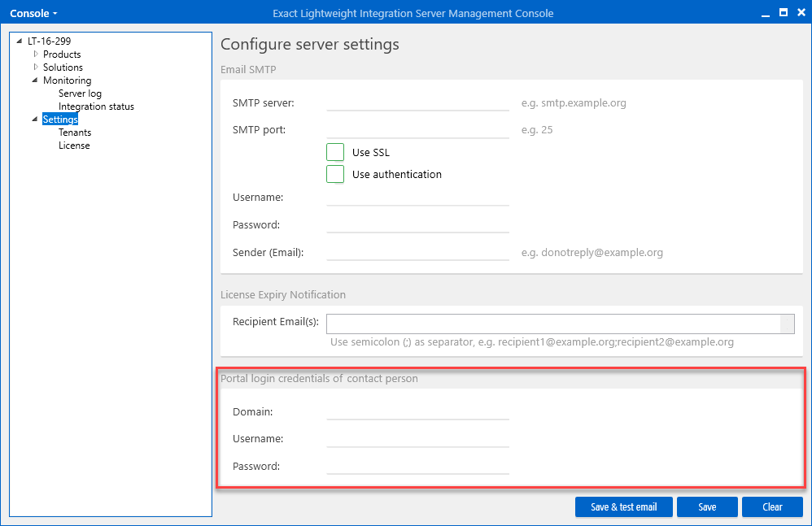
Task: Focus the SMTP server field
Action: 418,102
